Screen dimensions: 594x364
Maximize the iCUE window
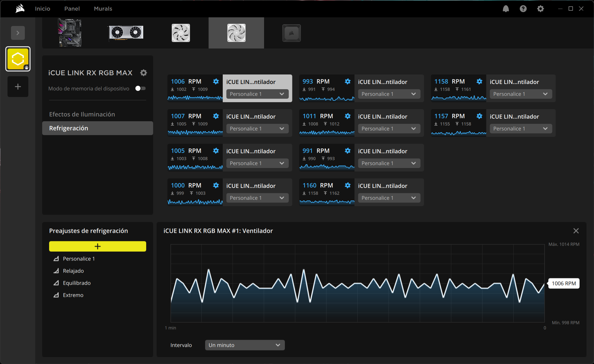(571, 9)
